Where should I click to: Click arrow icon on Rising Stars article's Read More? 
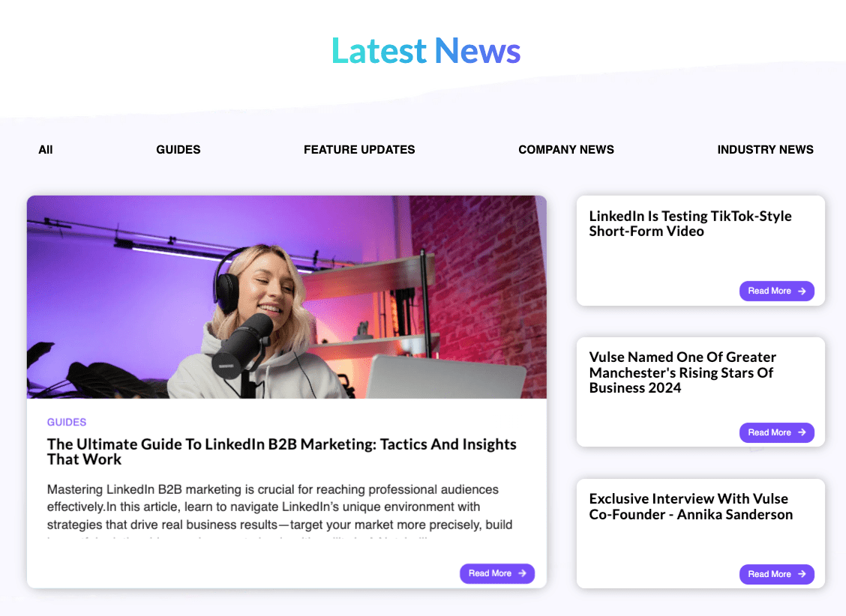(x=802, y=432)
